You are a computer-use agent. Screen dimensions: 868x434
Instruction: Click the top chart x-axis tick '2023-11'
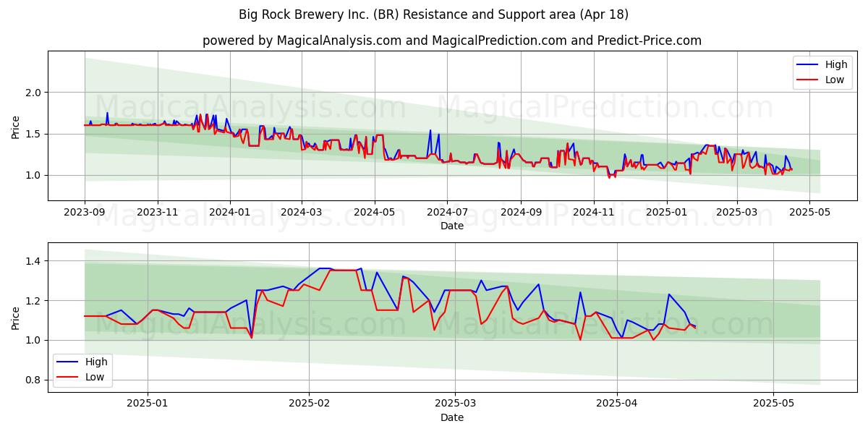pos(158,213)
